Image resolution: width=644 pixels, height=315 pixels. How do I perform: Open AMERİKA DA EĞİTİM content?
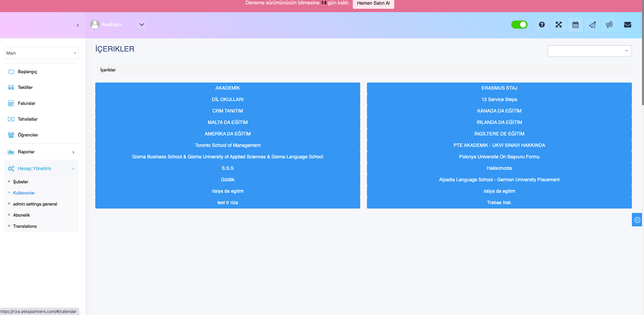(228, 134)
